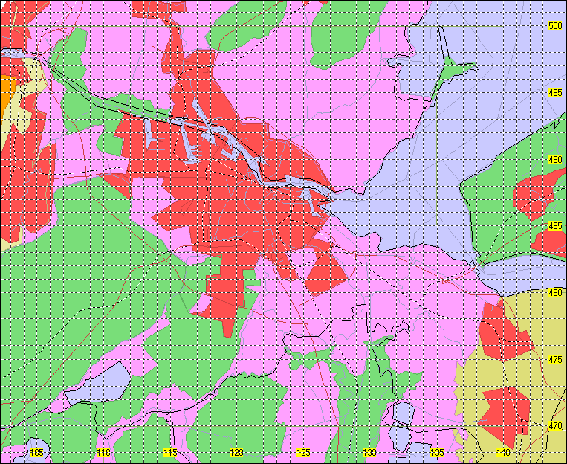
Task: Select the 480 grid coordinate label
Action: click(555, 293)
